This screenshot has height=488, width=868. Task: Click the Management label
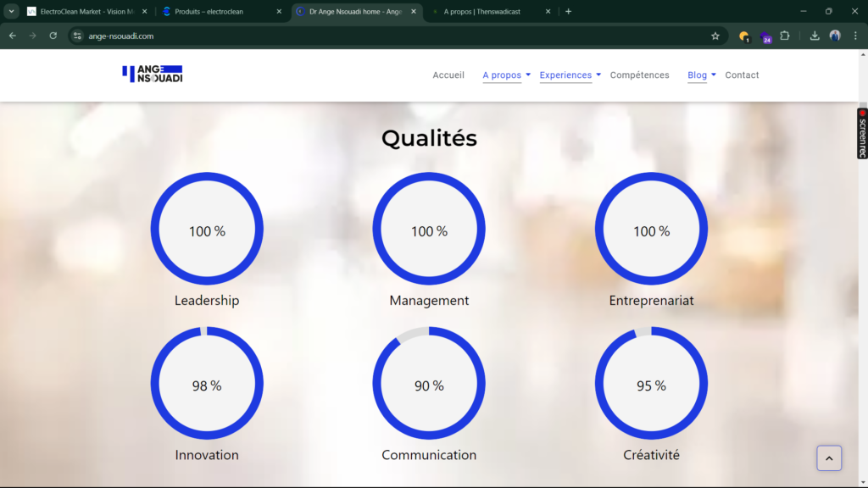(429, 301)
